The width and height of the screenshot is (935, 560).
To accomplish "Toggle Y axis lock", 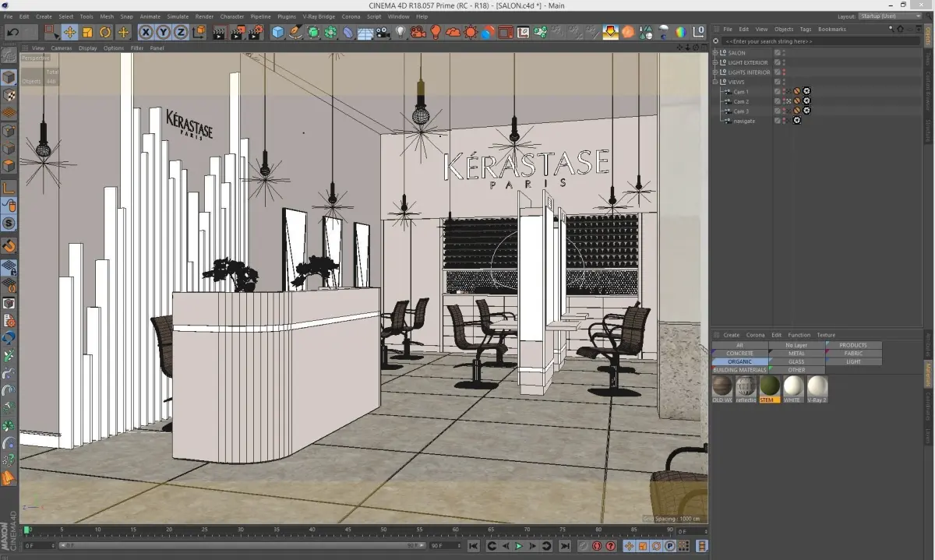I will [163, 32].
